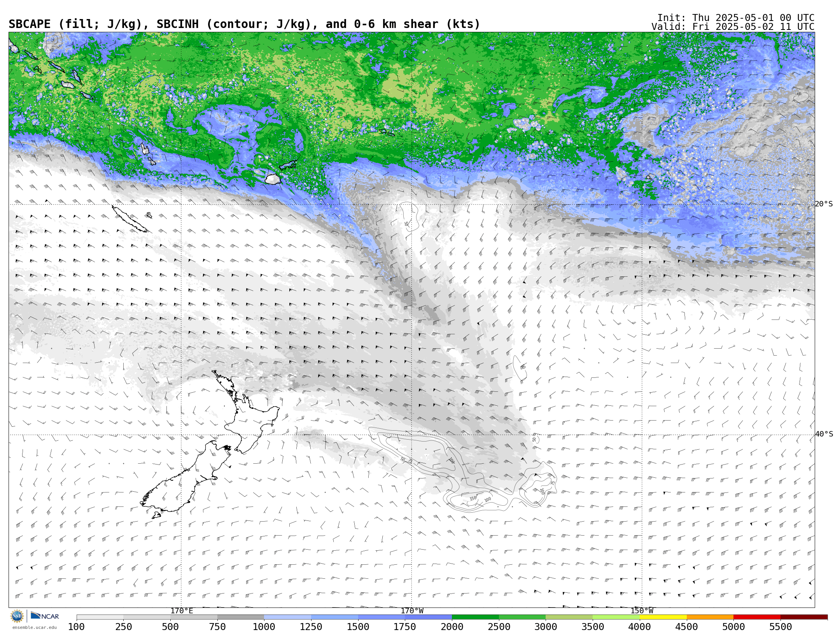840x632 pixels.
Task: Click the NCAR logo
Action: 45,616
